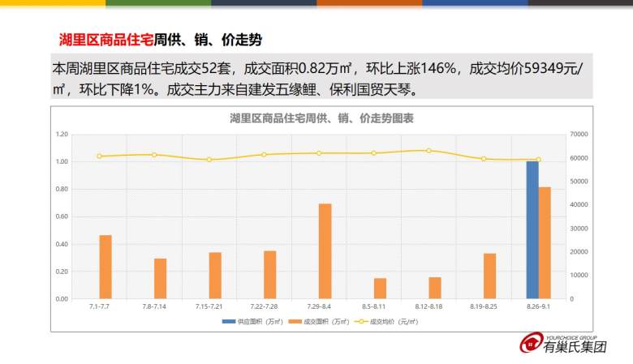Click the left axis value 0.00
This screenshot has width=633, height=364.
pyautogui.click(x=62, y=299)
